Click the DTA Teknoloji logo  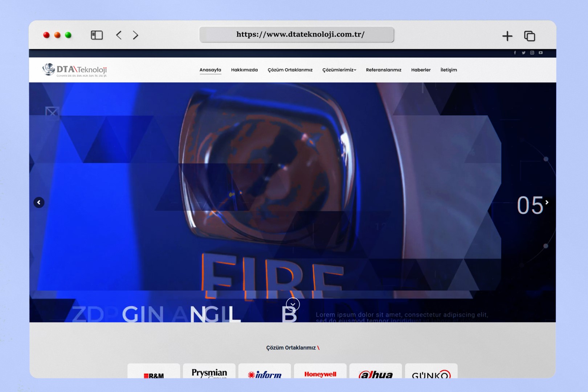[75, 70]
